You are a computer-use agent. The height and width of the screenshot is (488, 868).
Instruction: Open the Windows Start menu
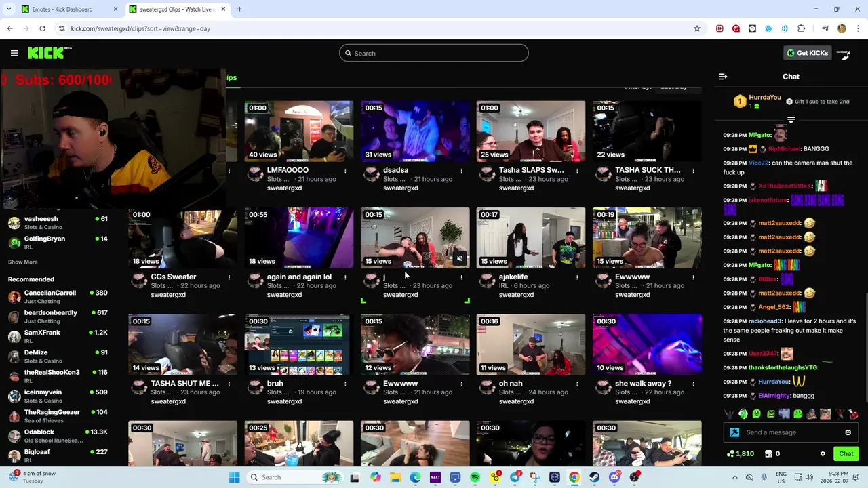point(234,477)
